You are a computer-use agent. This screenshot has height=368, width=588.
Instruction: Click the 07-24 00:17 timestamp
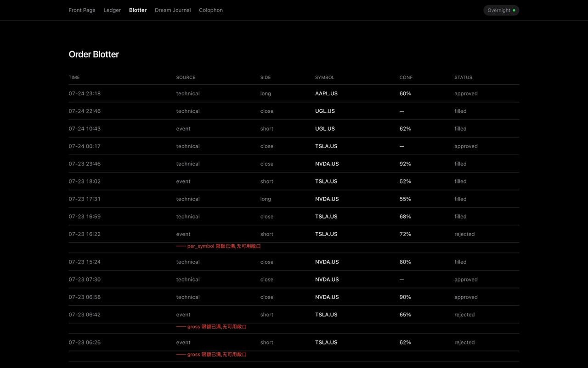[85, 146]
